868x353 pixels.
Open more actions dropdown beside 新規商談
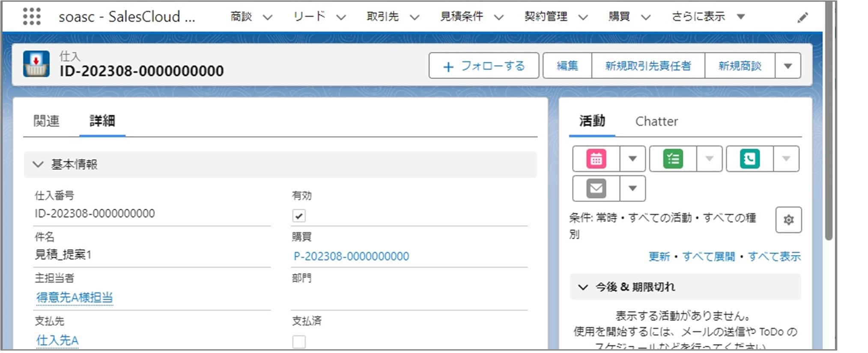(787, 66)
